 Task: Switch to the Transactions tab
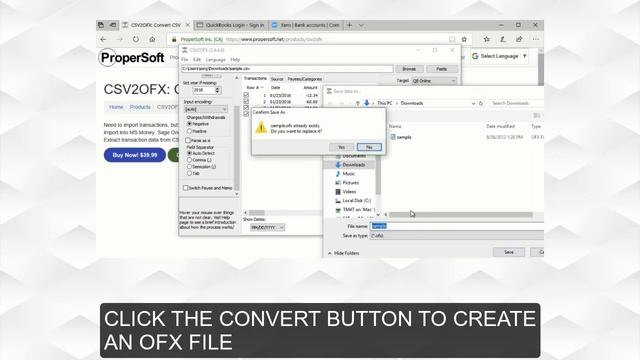tap(255, 78)
